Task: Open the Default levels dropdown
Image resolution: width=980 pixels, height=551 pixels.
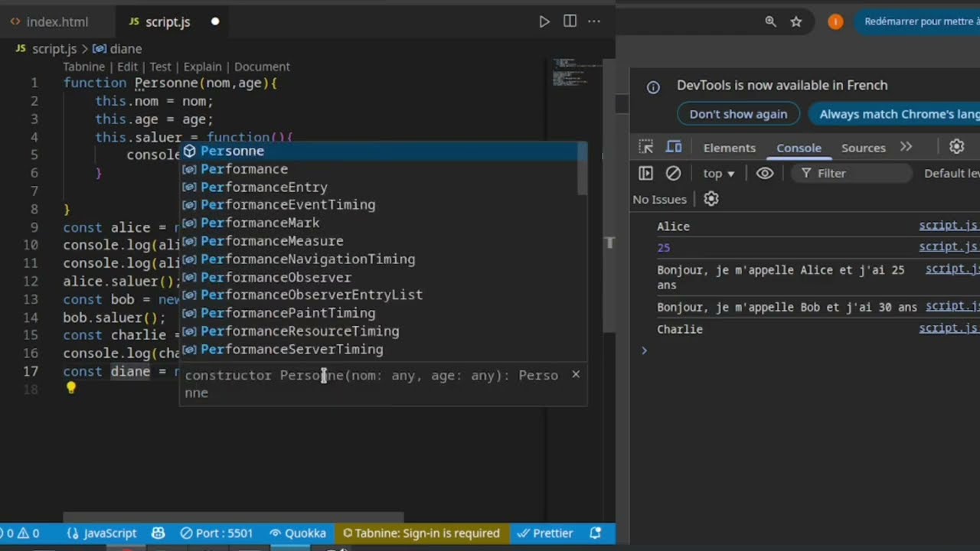Action: click(x=951, y=173)
